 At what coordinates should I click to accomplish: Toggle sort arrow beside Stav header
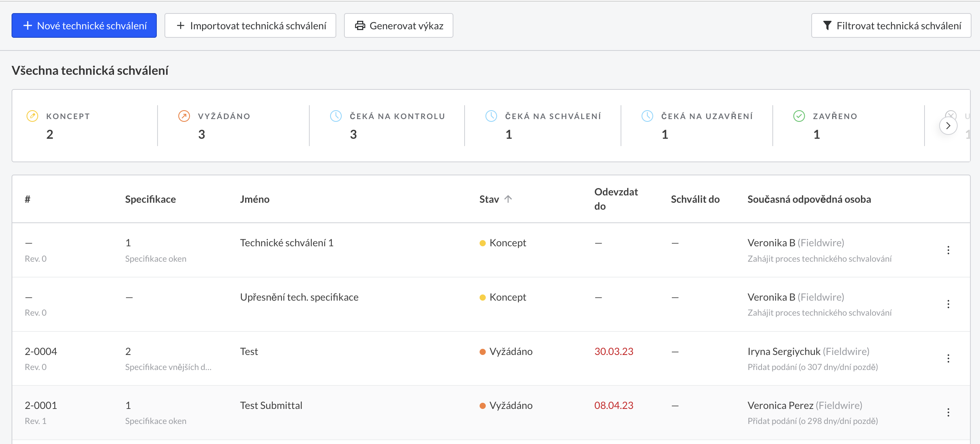pos(508,199)
